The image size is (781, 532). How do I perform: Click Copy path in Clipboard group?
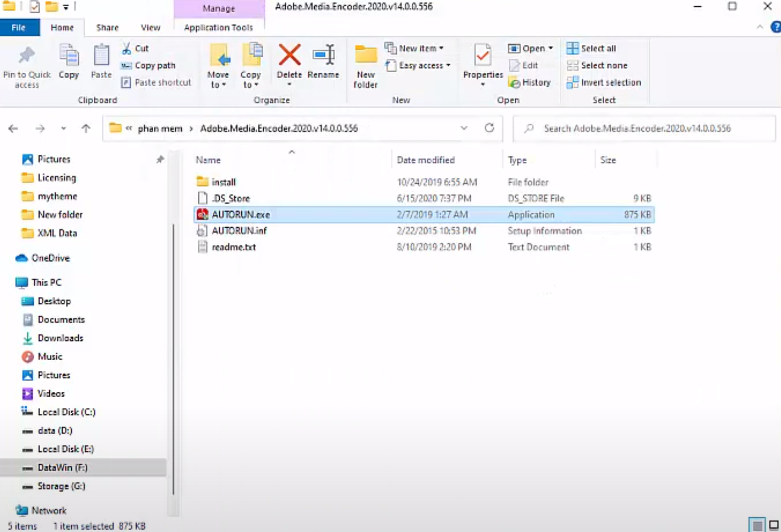tap(148, 65)
